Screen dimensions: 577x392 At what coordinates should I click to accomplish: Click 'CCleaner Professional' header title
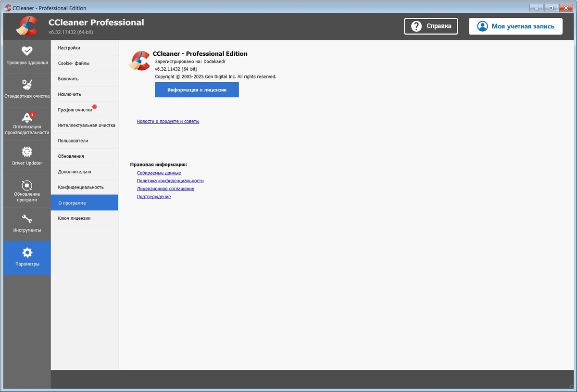click(96, 22)
